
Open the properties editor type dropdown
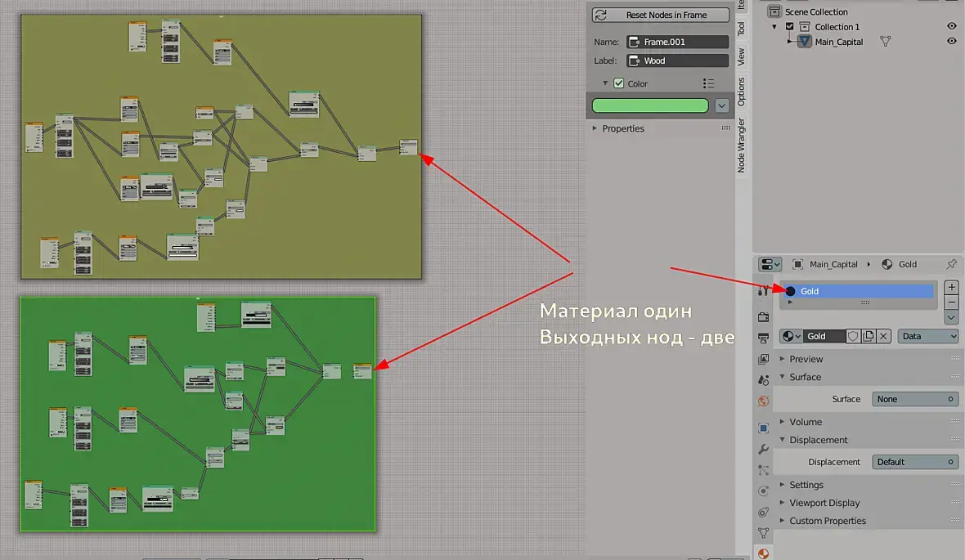click(770, 264)
